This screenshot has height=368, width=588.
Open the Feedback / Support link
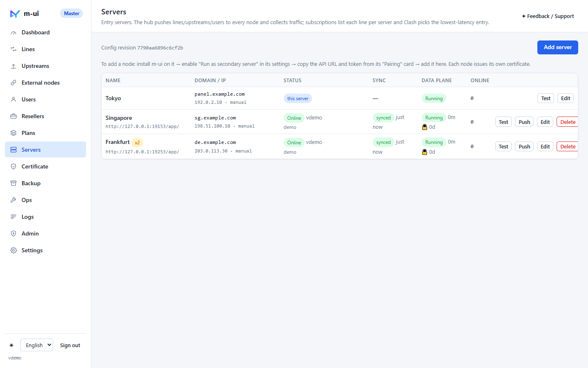pos(548,16)
